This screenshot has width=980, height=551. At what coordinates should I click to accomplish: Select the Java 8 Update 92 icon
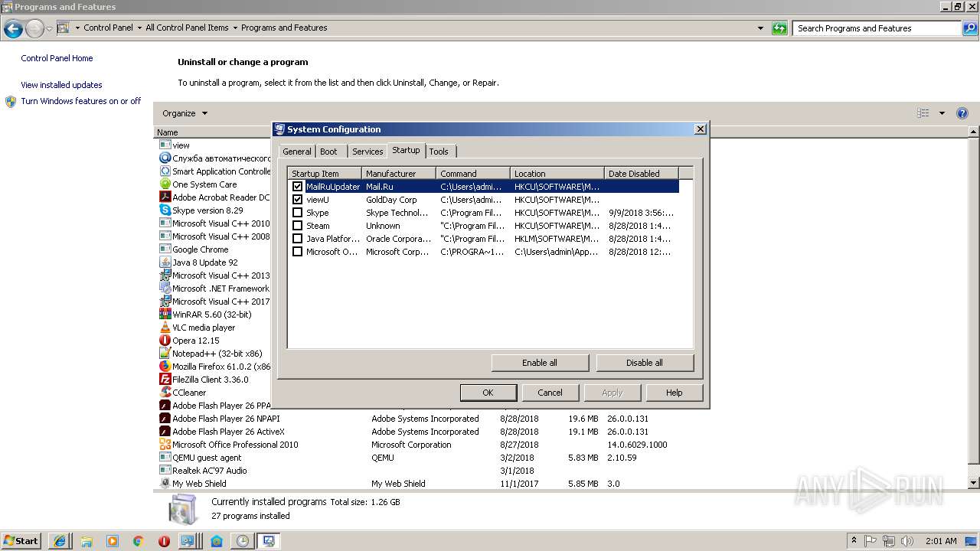[165, 262]
